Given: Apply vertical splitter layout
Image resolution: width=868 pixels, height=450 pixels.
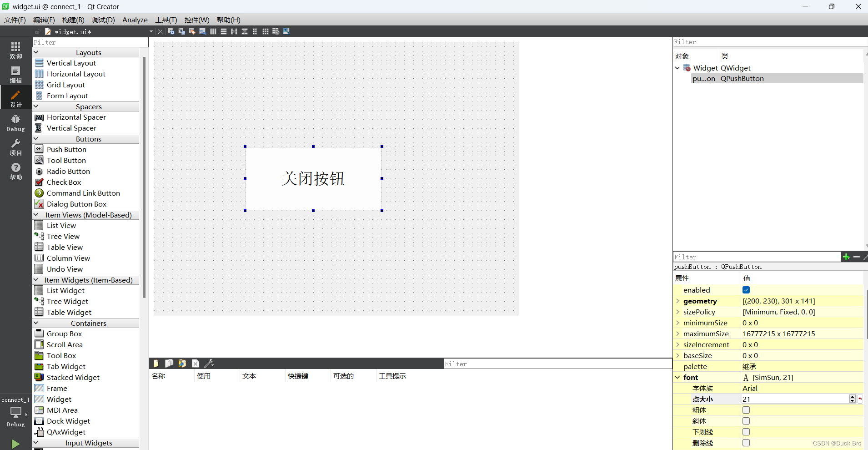Looking at the screenshot, I should tap(244, 31).
